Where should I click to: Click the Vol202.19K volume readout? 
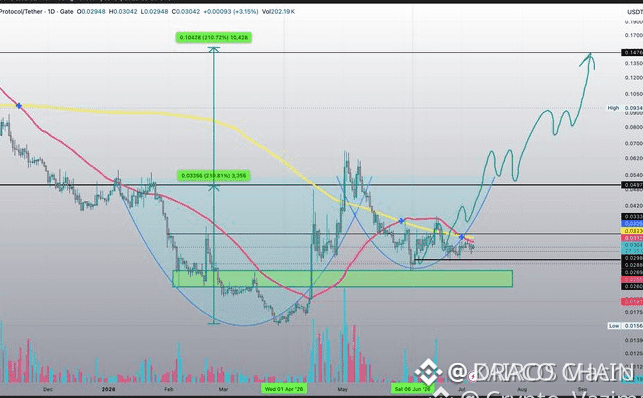278,11
